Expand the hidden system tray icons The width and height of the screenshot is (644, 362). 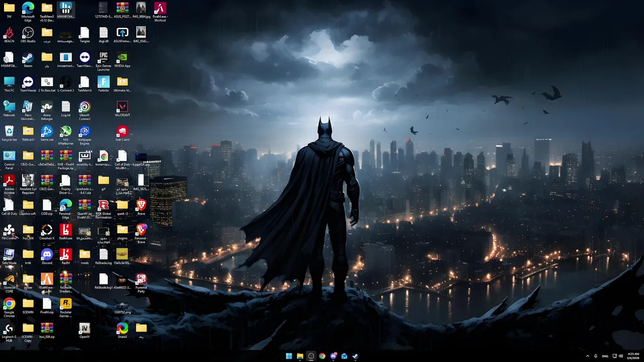pos(587,356)
